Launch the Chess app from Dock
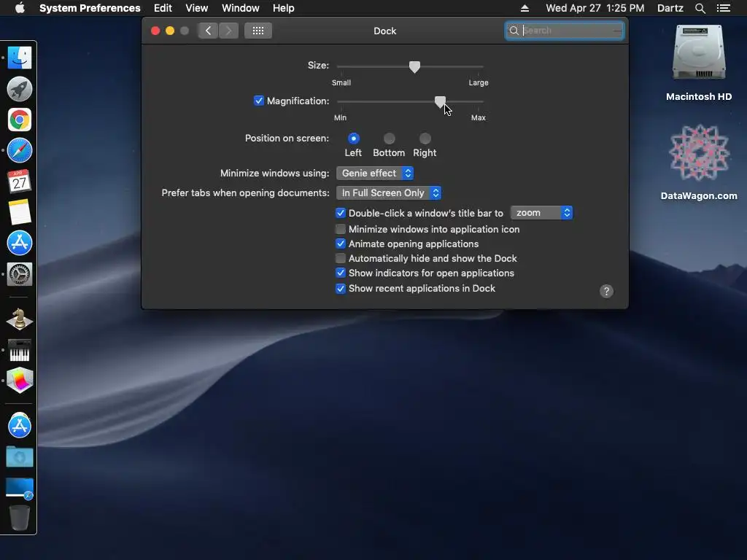This screenshot has height=560, width=747. click(x=20, y=319)
